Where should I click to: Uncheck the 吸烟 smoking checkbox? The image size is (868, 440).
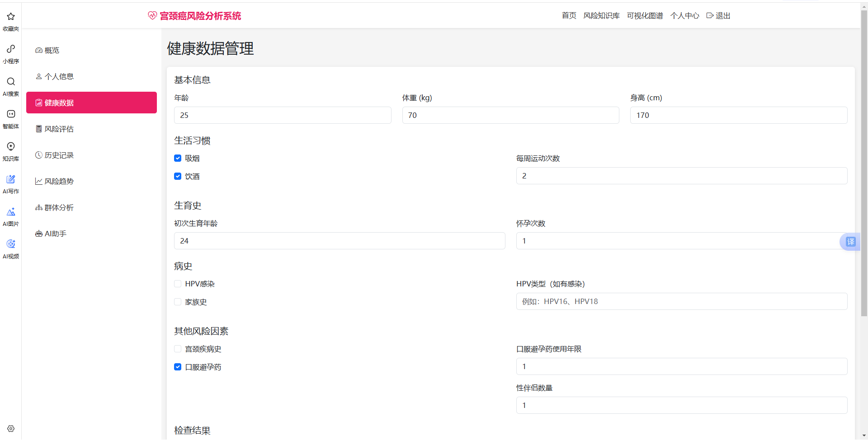click(178, 158)
